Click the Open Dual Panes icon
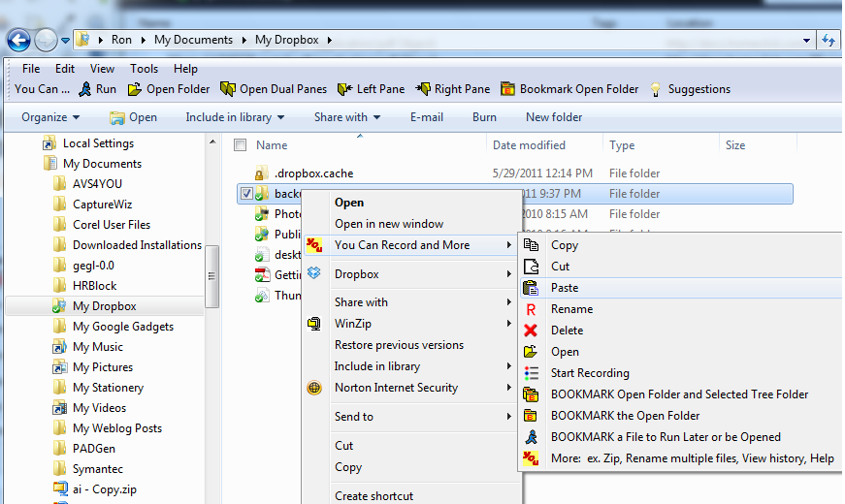The height and width of the screenshot is (504, 845). pos(228,89)
